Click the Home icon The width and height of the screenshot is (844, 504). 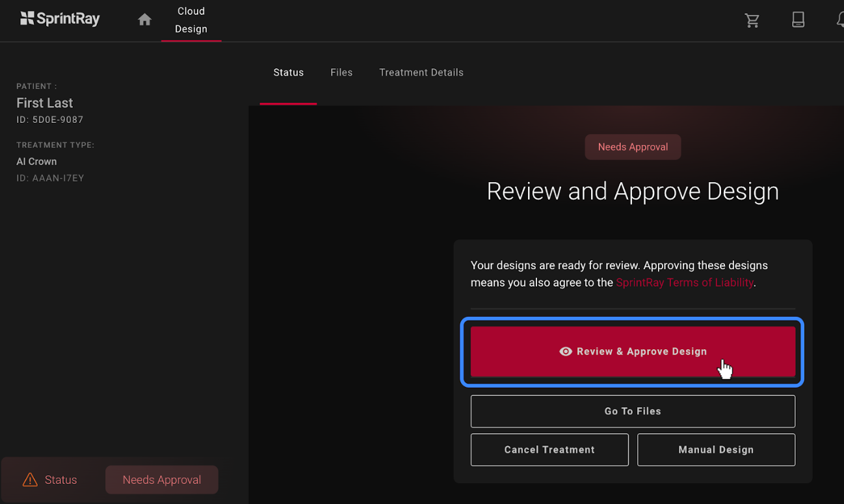pos(144,19)
